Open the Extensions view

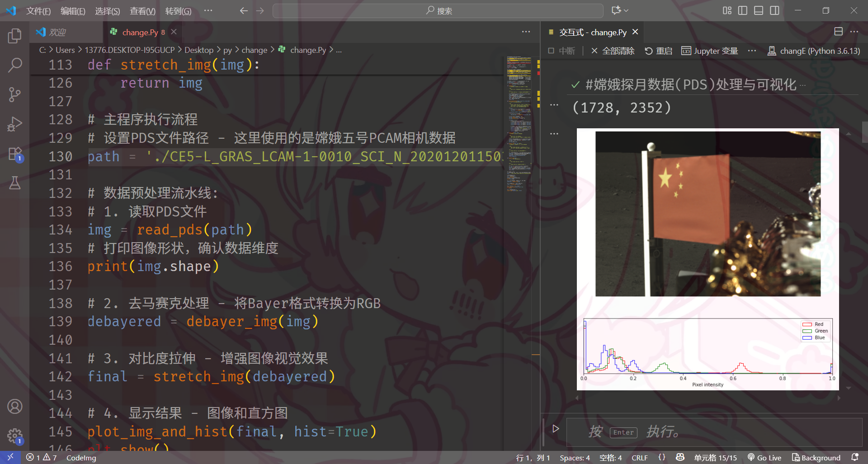14,154
